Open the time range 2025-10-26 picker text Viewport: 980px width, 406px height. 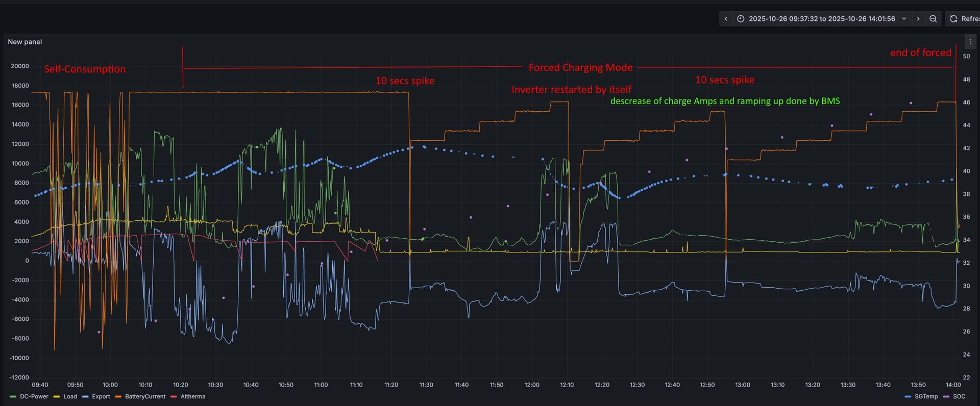[822, 19]
